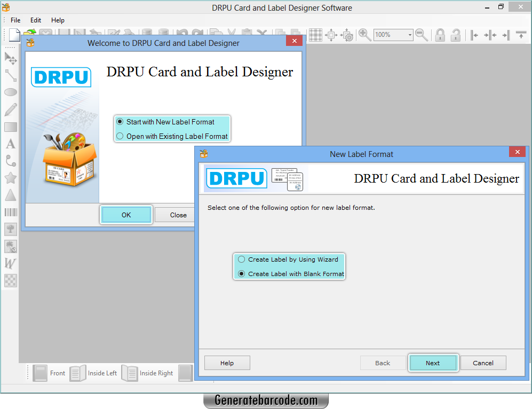The height and width of the screenshot is (409, 532).
Task: Click OK in the Welcome dialog
Action: point(126,215)
